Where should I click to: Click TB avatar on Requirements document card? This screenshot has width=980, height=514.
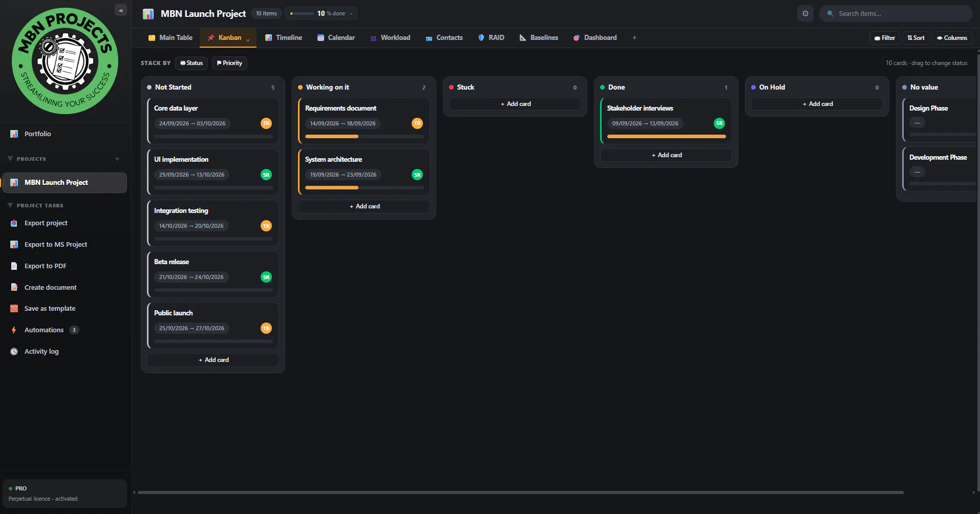pos(417,123)
